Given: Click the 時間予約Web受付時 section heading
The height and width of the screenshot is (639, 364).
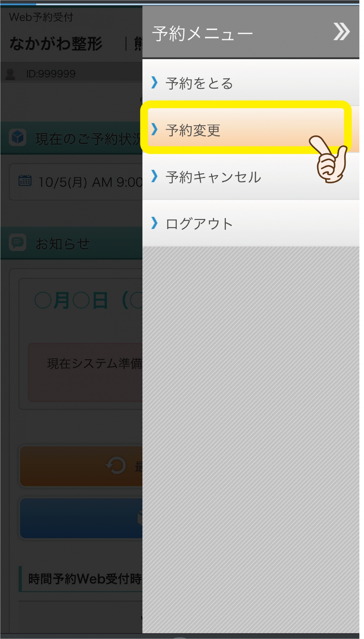Looking at the screenshot, I should coord(85,579).
